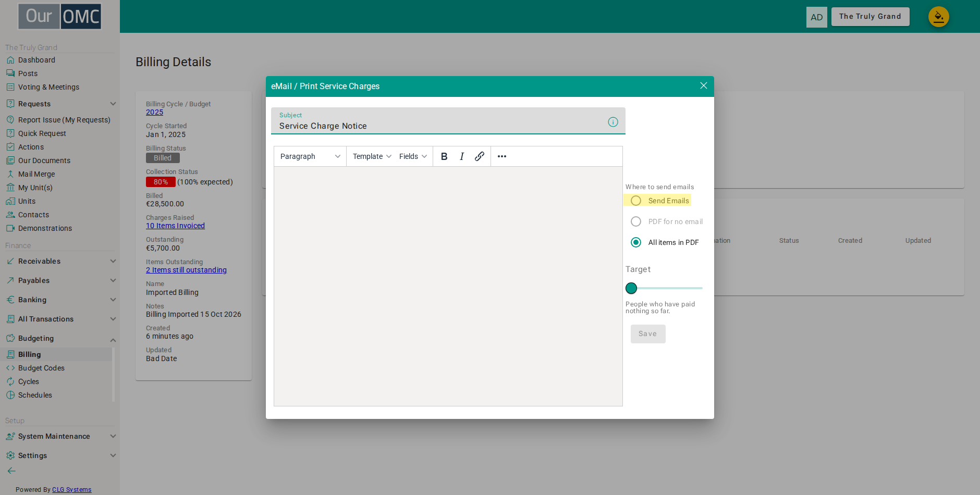
Task: Click the Demonstrations icon in the sidebar
Action: click(10, 228)
